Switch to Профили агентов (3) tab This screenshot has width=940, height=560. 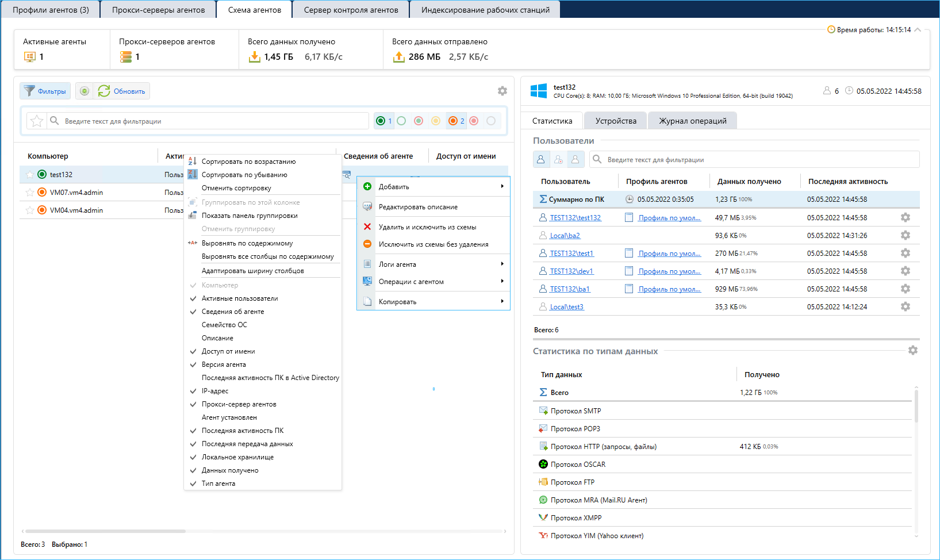[51, 10]
